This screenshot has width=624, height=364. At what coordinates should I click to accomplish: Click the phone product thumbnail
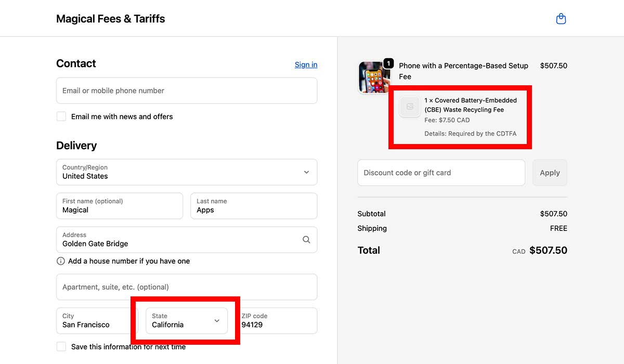pos(373,77)
